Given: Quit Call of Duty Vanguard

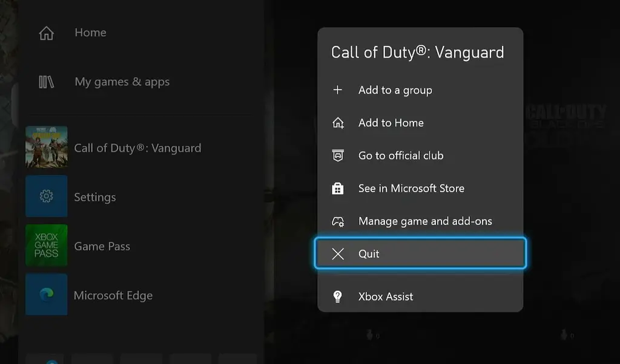Looking at the screenshot, I should click(x=420, y=253).
